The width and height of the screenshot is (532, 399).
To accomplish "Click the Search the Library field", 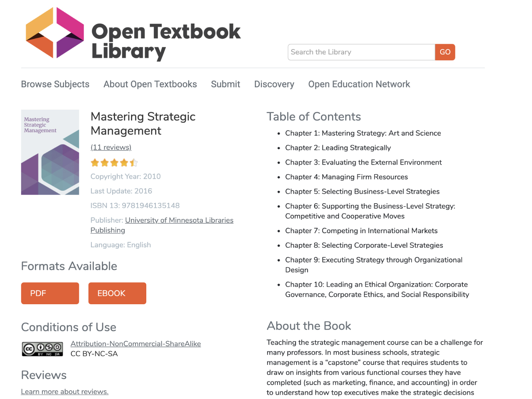I will (361, 52).
